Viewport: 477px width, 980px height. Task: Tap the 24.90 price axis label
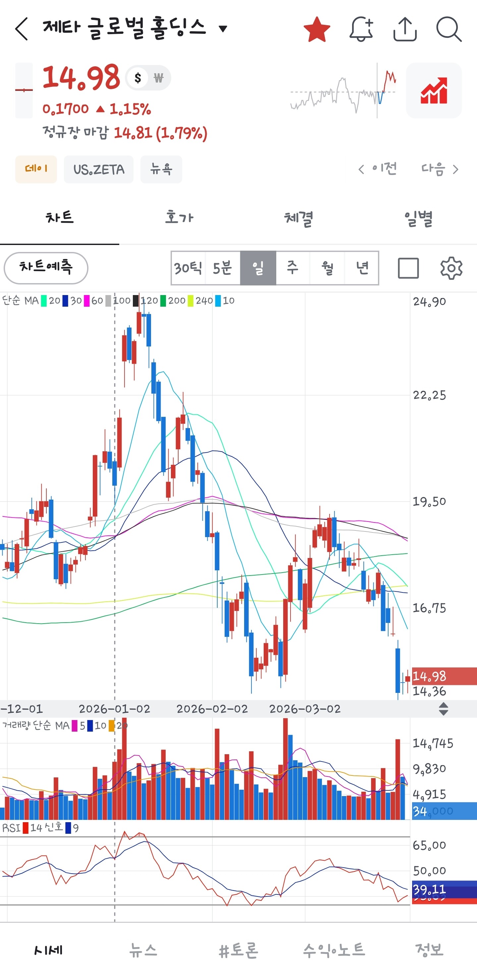tap(430, 302)
